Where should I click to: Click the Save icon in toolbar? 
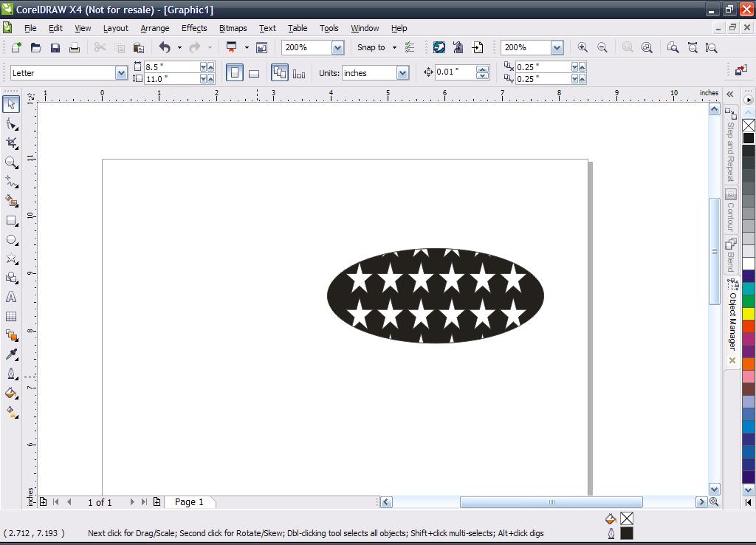55,47
